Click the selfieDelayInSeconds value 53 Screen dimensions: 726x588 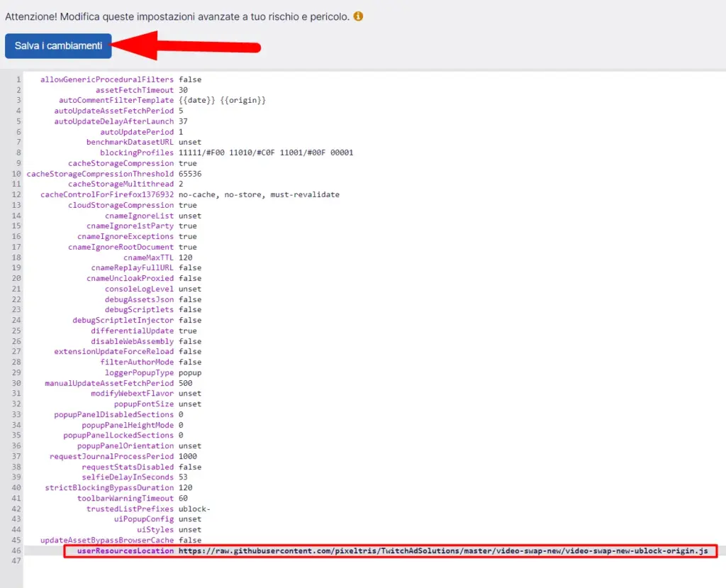(183, 477)
